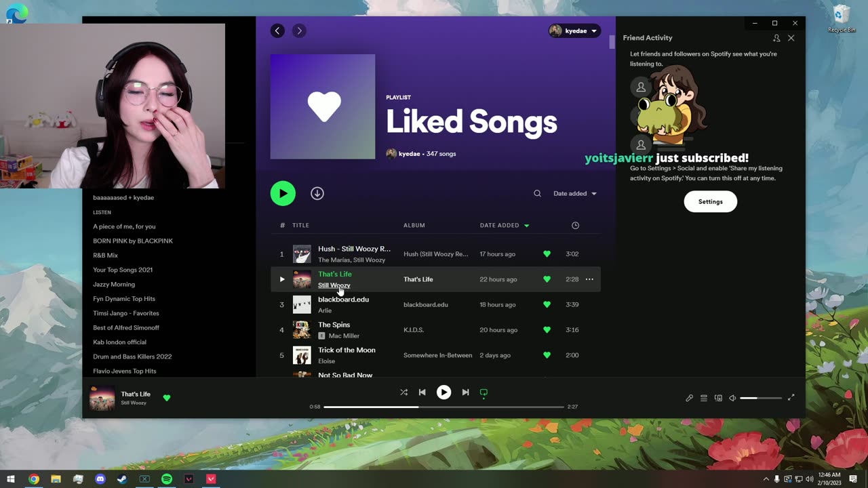The width and height of the screenshot is (868, 488).
Task: Open the Date added sort dropdown
Action: [575, 194]
